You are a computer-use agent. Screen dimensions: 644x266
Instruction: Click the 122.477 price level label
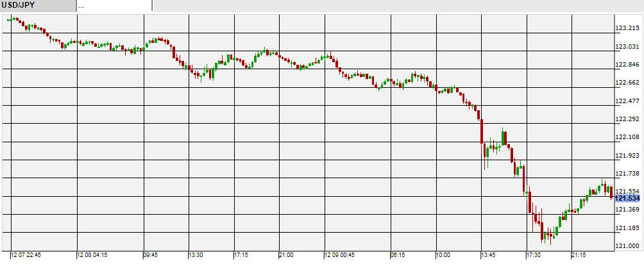(x=628, y=101)
